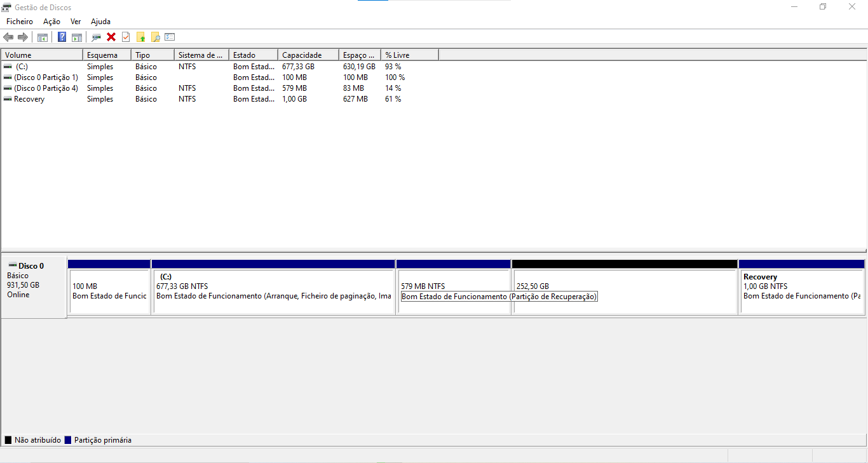The image size is (868, 463).
Task: Select the (C:) volume in the list
Action: tap(22, 67)
